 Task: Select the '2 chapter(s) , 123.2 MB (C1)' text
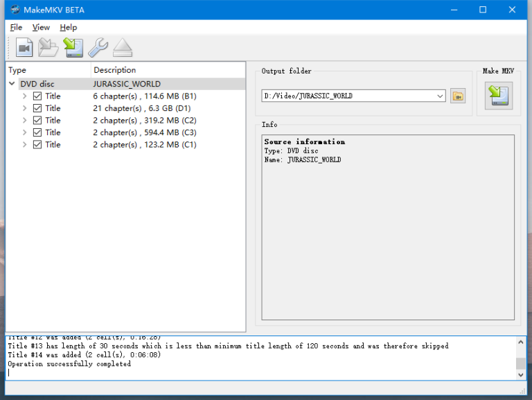click(x=145, y=145)
